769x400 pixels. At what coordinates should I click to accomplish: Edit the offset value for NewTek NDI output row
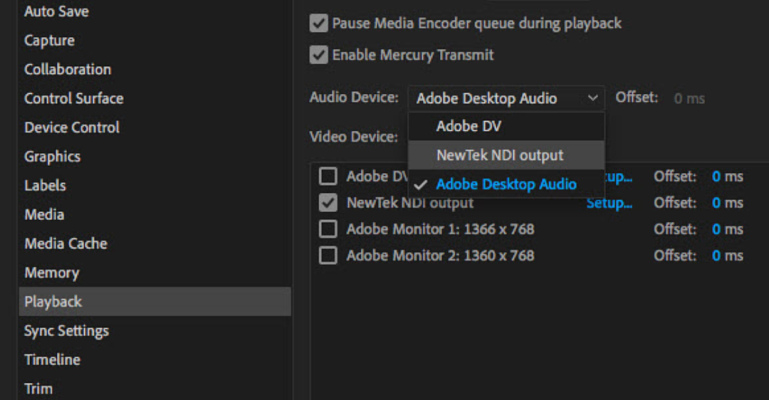(716, 203)
